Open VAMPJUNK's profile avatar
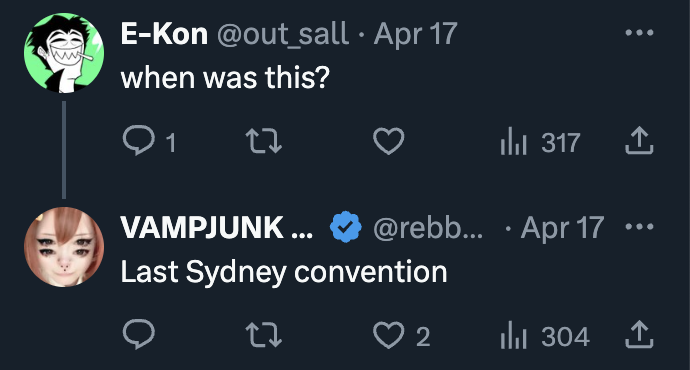Screen dimensions: 690x370 click(x=64, y=247)
